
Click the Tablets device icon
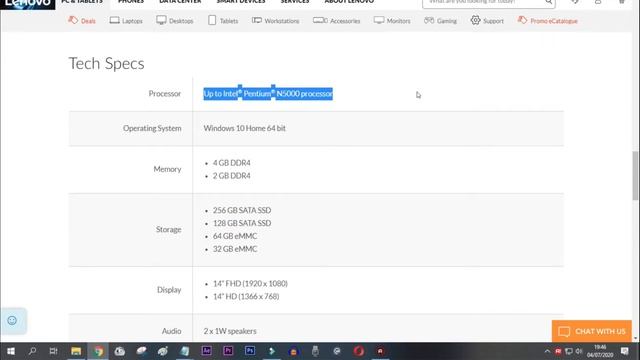point(212,20)
